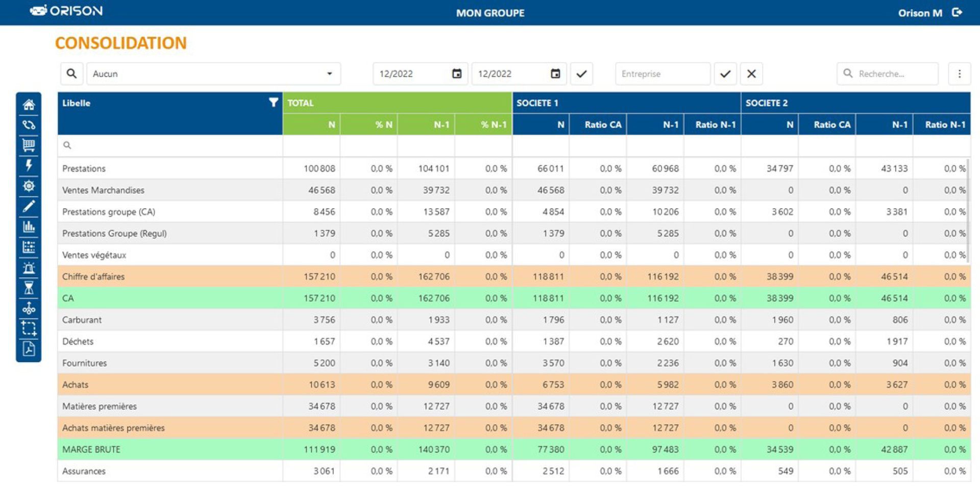Click the alarm siren sidebar icon
Image resolution: width=980 pixels, height=490 pixels.
pos(29,267)
